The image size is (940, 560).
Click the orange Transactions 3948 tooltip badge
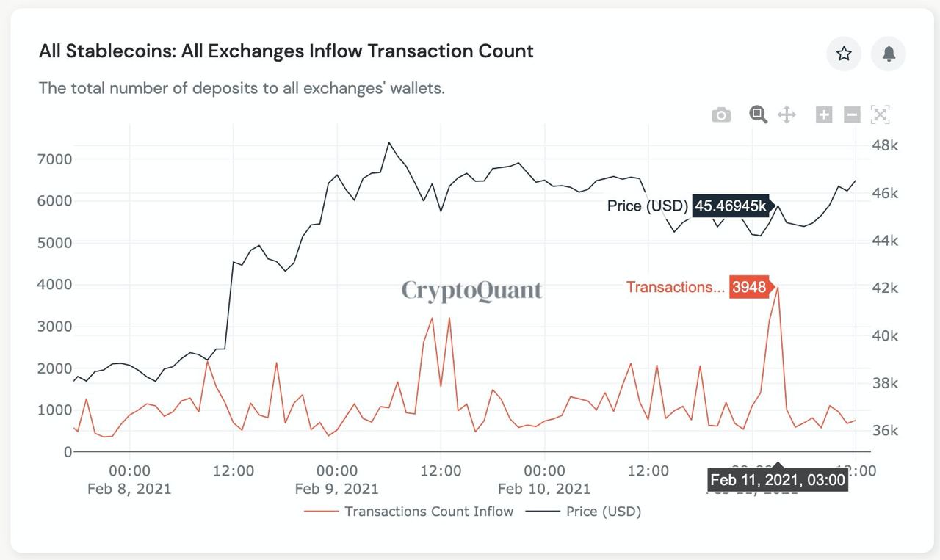[749, 287]
